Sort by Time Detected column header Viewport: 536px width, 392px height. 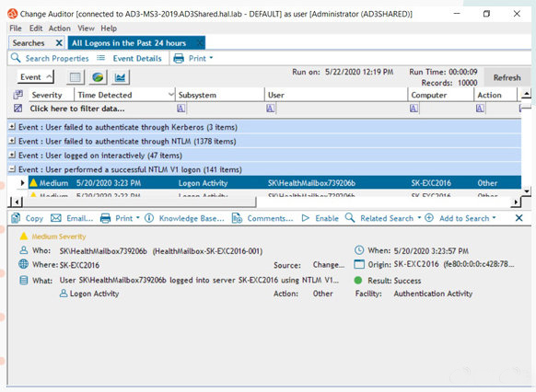pyautogui.click(x=105, y=95)
